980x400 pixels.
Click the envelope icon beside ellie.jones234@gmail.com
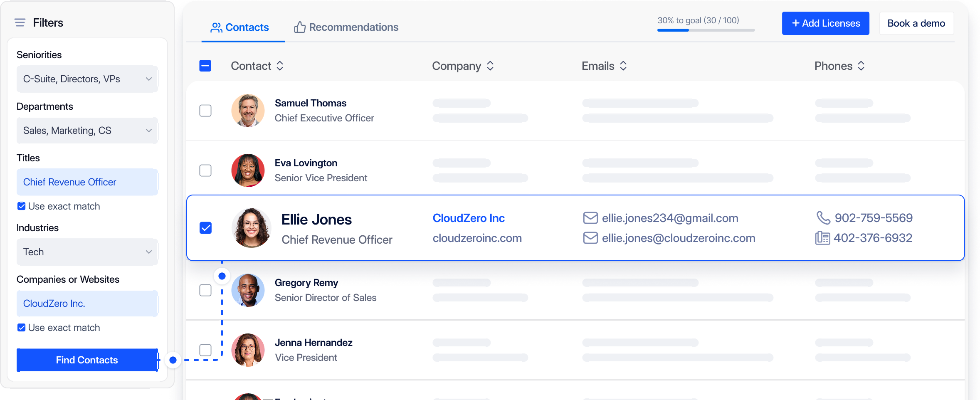[x=590, y=218]
